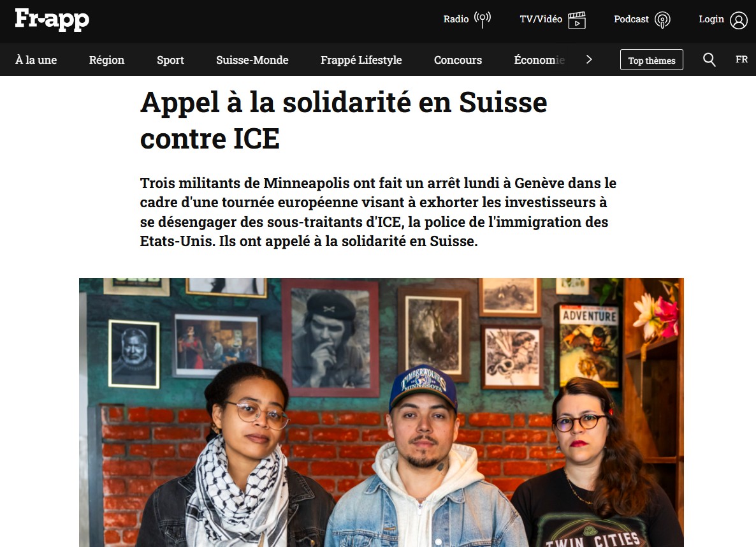Go to the À la une section

coord(36,60)
